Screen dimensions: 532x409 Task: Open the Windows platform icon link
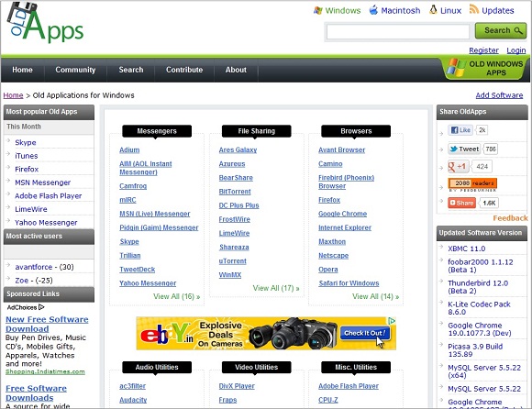pos(318,10)
